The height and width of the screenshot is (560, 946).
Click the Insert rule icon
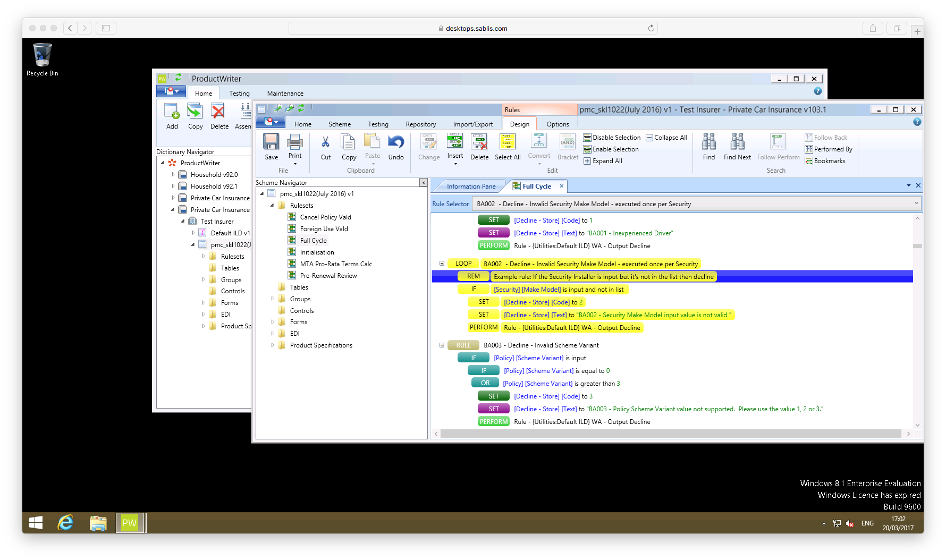click(x=455, y=141)
